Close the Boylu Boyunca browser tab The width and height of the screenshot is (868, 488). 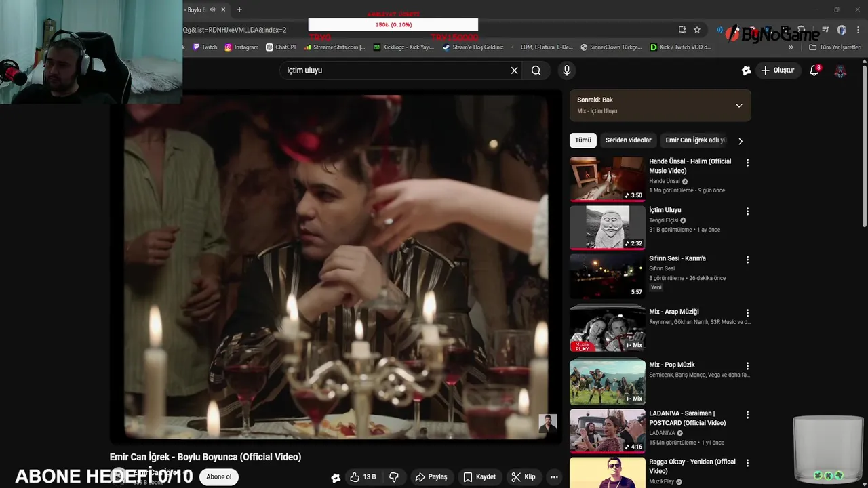223,9
